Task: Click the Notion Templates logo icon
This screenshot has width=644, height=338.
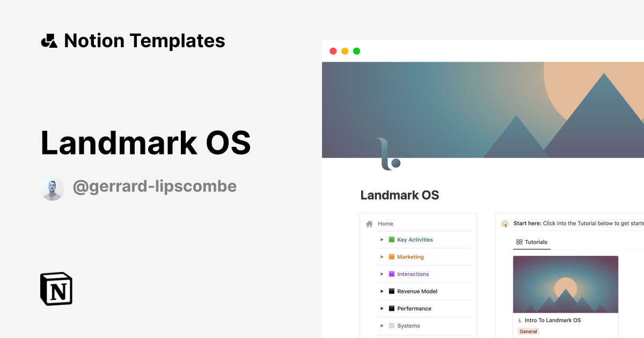Action: pyautogui.click(x=49, y=40)
